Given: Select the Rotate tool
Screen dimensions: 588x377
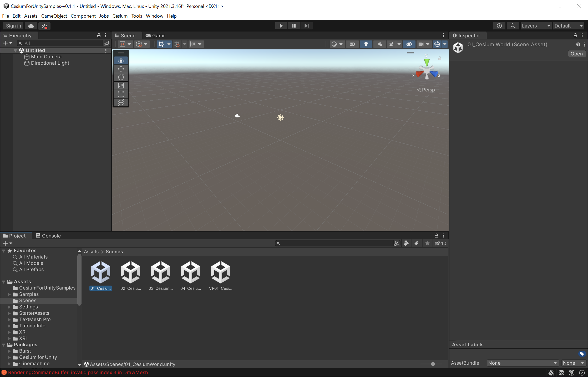Looking at the screenshot, I should pyautogui.click(x=121, y=77).
